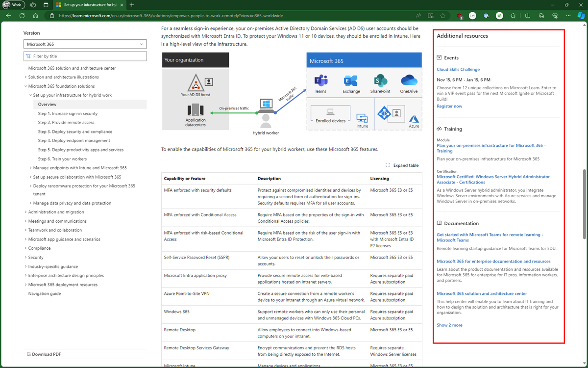Open the Split screen icon

[x=528, y=15]
